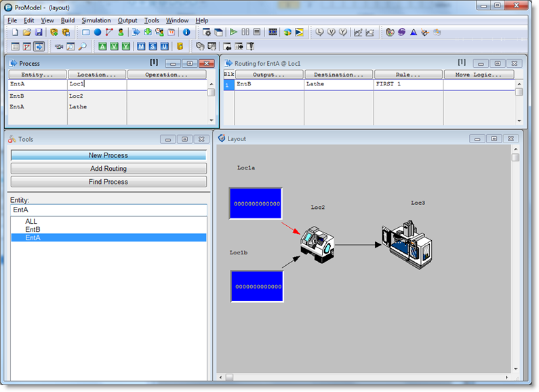Click the New Process button
Image resolution: width=539 pixels, height=392 pixels.
(108, 155)
